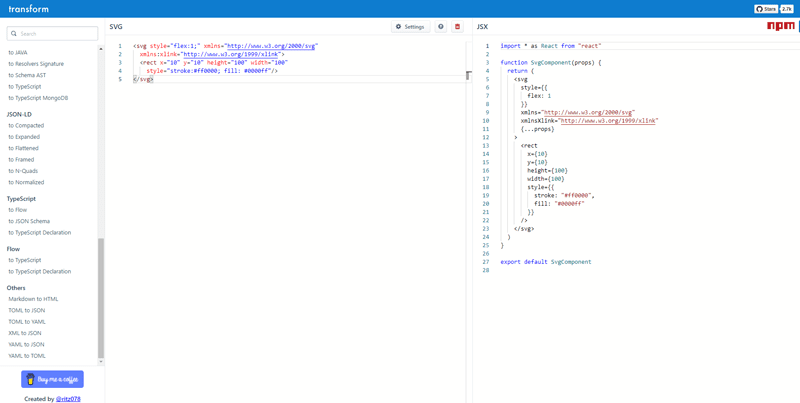Select 'Markdown to HTML' converter

(x=33, y=299)
